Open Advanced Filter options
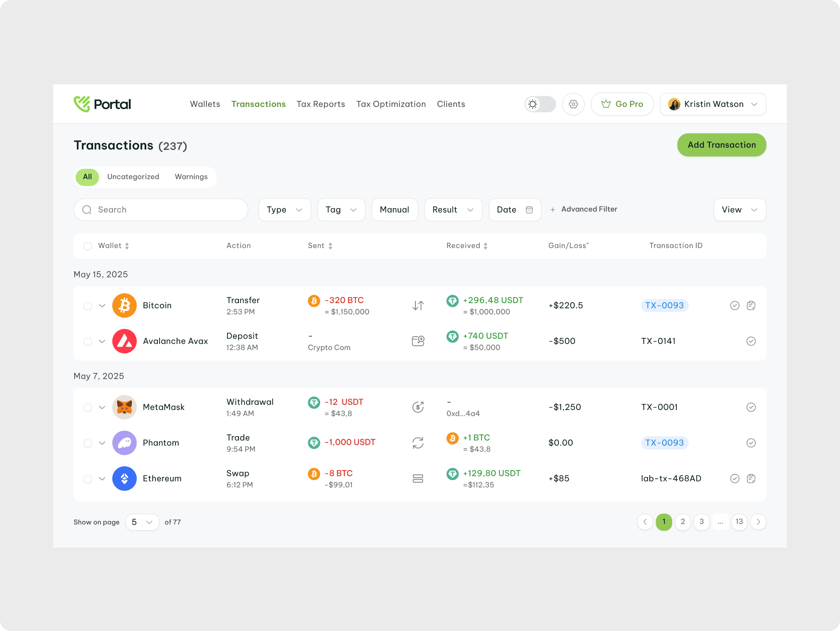This screenshot has height=631, width=840. click(584, 209)
